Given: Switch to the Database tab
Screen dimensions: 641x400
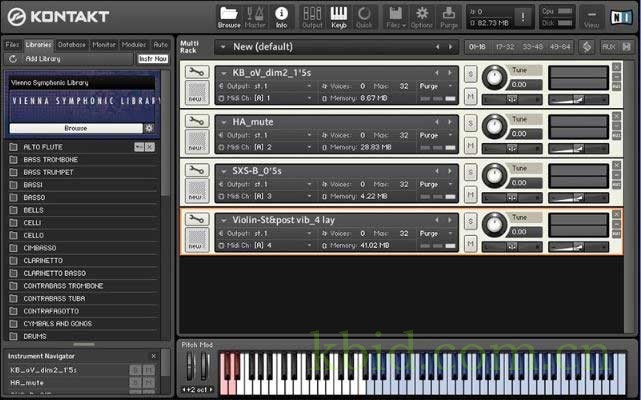Looking at the screenshot, I should click(x=71, y=45).
